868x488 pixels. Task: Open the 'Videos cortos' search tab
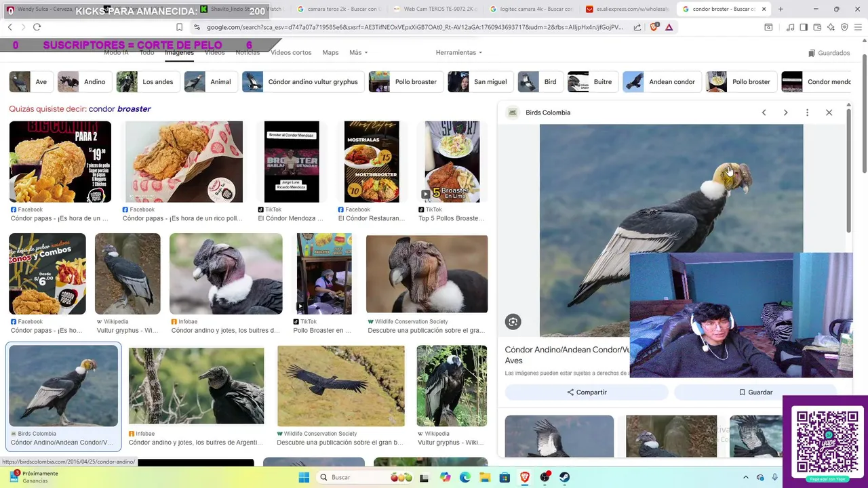pyautogui.click(x=291, y=53)
